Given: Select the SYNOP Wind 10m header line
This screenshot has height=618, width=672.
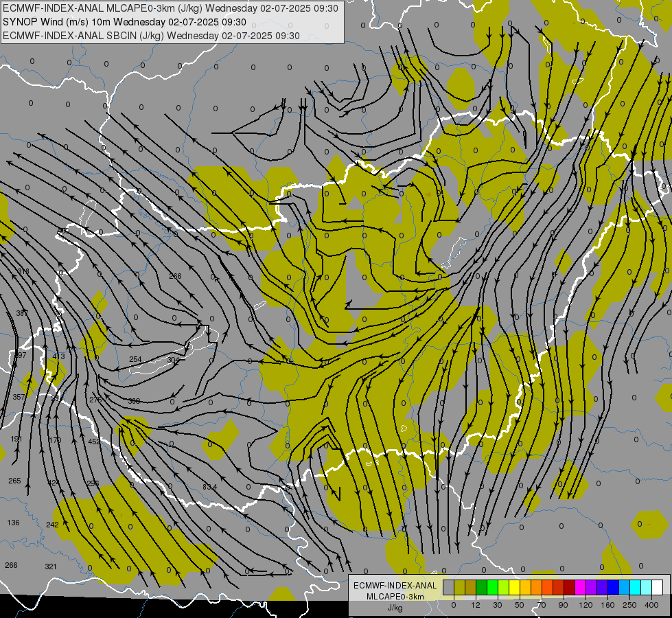Looking at the screenshot, I should point(125,22).
